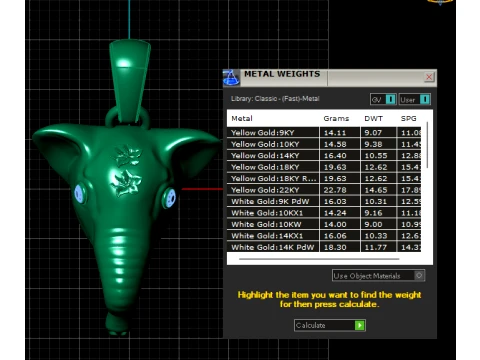Click DWT value 9.00

click(x=373, y=224)
